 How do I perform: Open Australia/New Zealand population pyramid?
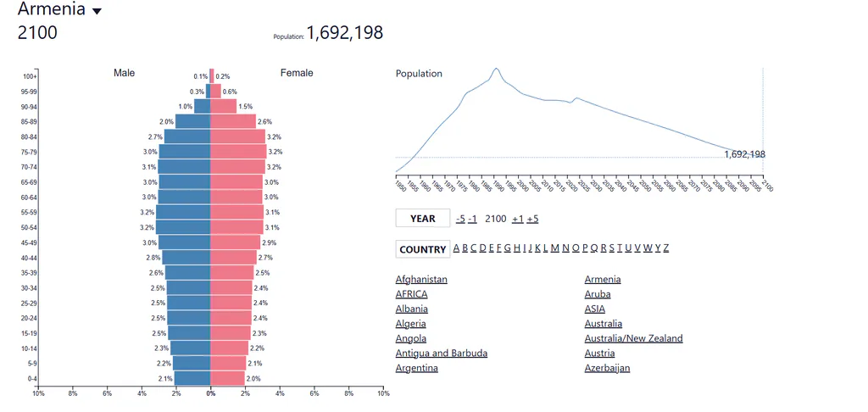click(x=633, y=338)
